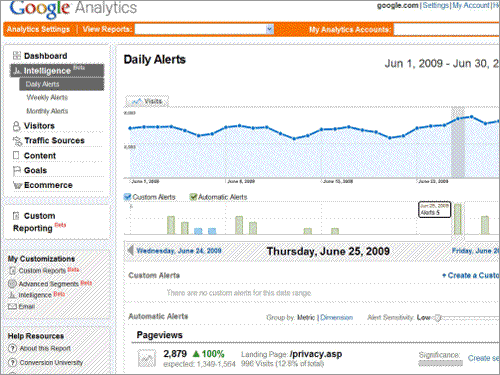Open the Visits metric selector on graph
This screenshot has width=500, height=375.
pyautogui.click(x=147, y=101)
